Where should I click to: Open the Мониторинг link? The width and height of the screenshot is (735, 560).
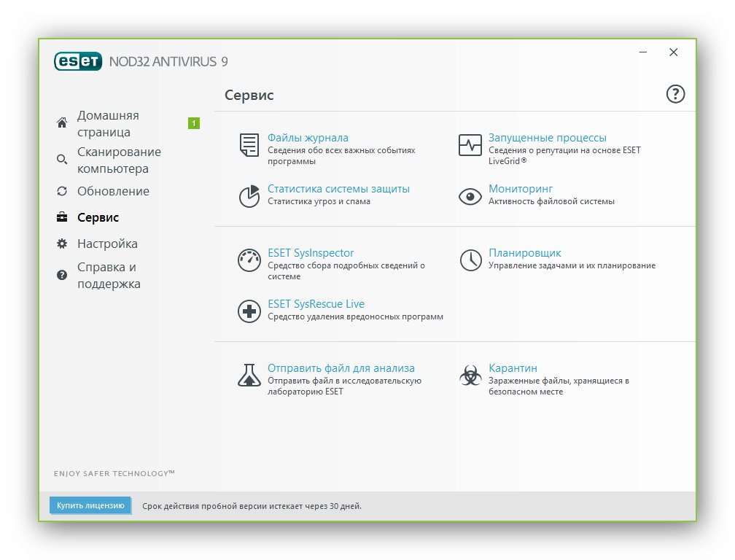[521, 189]
